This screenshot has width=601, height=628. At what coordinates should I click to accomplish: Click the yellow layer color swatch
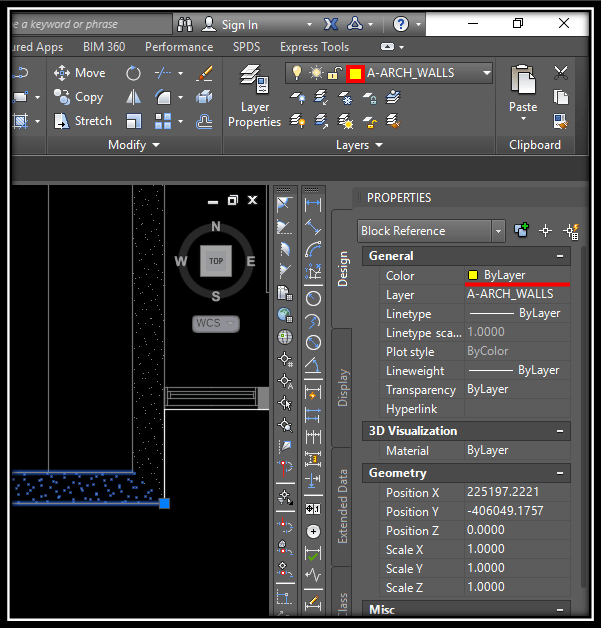point(355,74)
